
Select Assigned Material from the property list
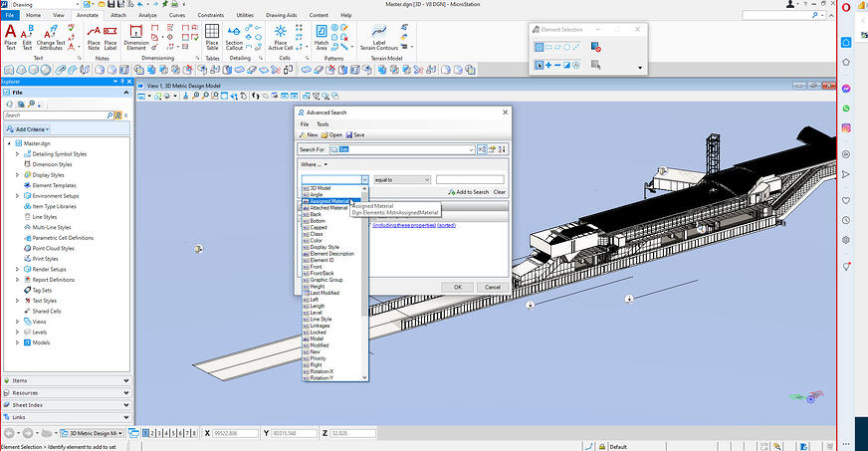pos(331,201)
